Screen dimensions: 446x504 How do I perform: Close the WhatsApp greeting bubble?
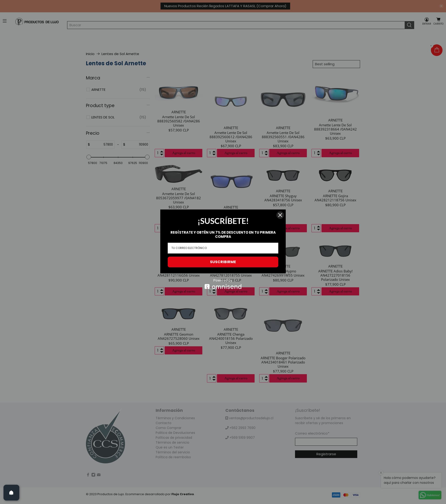381,472
